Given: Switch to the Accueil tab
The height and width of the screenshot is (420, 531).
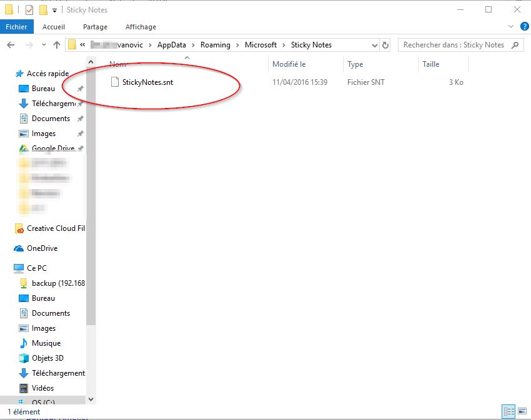Looking at the screenshot, I should (x=54, y=27).
